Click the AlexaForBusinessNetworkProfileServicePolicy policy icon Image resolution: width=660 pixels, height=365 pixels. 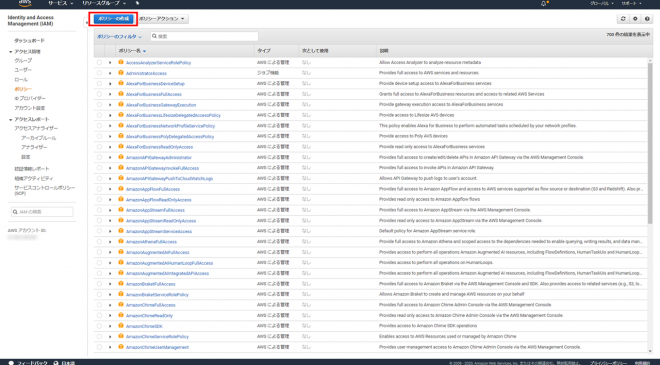[x=121, y=125]
